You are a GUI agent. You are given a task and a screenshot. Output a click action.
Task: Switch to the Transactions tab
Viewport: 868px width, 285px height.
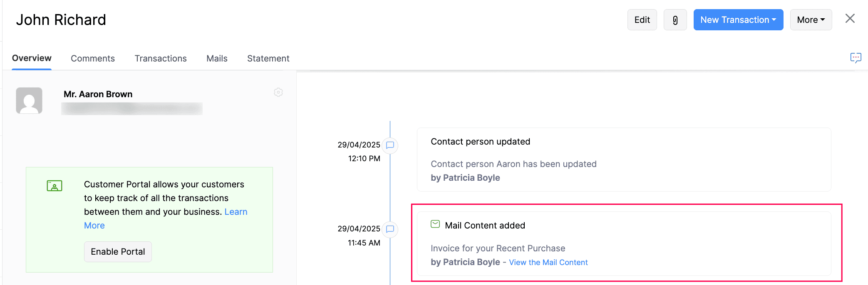tap(161, 58)
